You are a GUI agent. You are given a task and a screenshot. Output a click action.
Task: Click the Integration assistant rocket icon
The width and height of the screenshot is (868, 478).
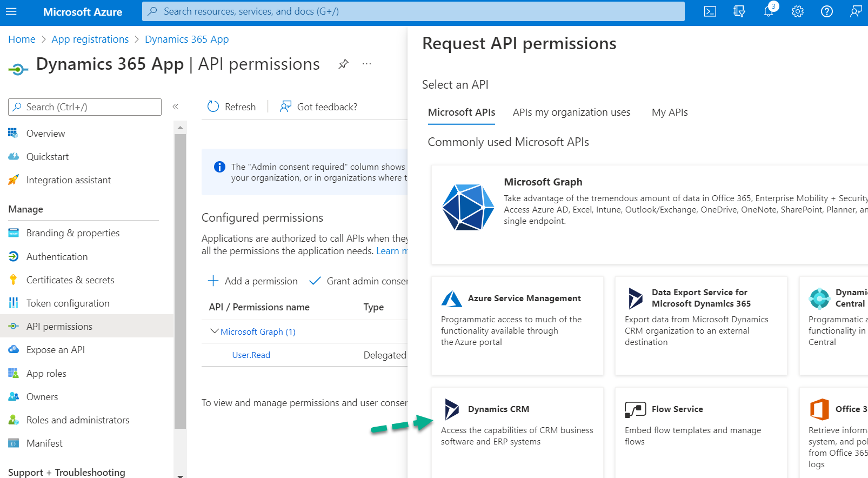pos(14,180)
